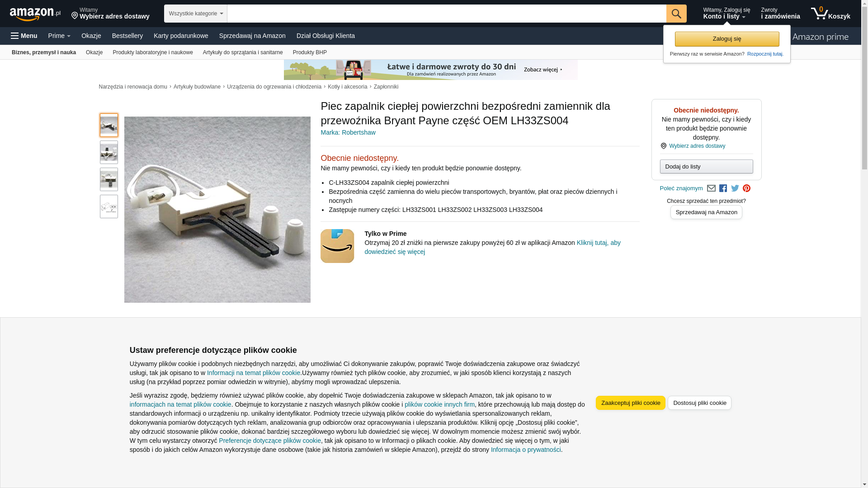Click the Dostosuj pliki cookie button

699,403
